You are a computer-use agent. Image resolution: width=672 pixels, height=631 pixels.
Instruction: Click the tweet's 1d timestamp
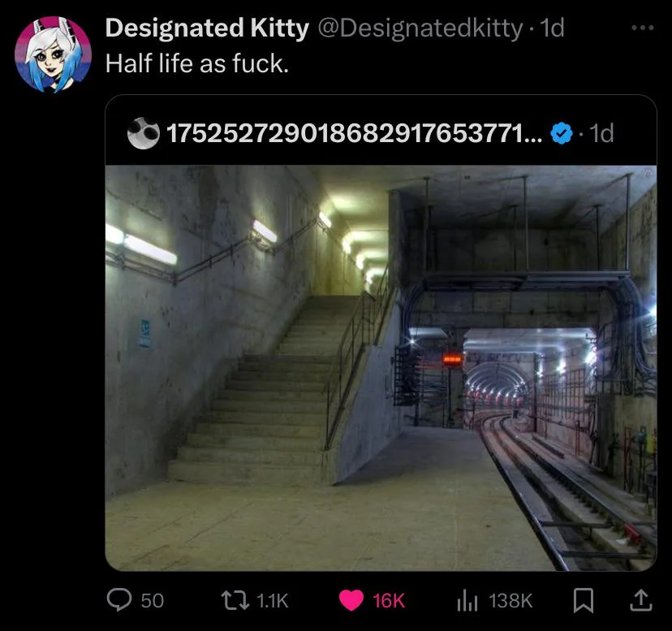[x=552, y=28]
